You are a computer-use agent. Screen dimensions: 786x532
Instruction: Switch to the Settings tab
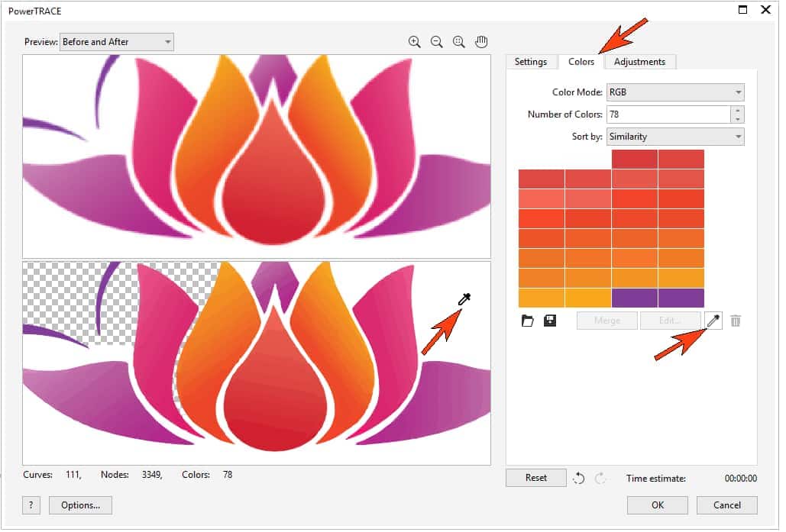click(531, 62)
